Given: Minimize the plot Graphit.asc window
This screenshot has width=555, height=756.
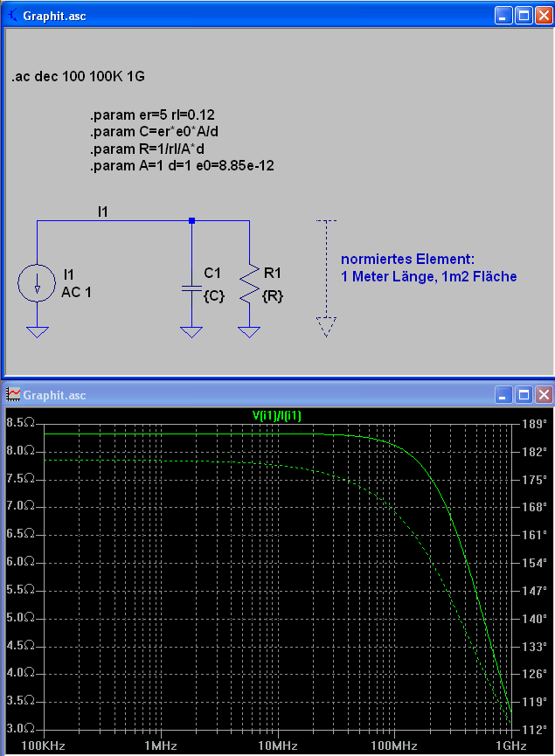Looking at the screenshot, I should [x=503, y=395].
